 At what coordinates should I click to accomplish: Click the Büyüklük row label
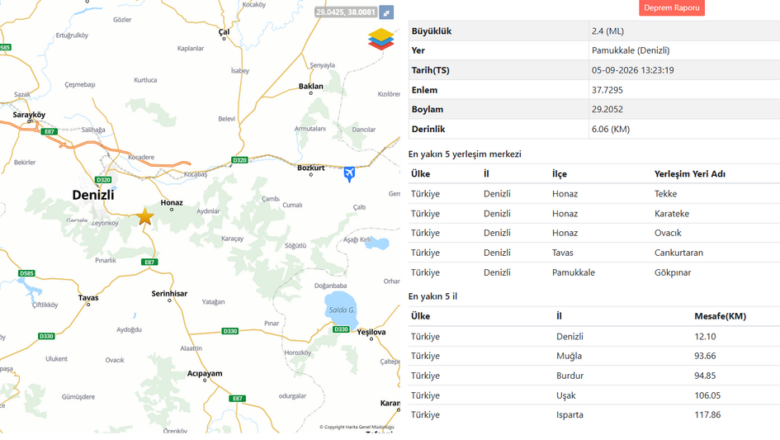tap(431, 31)
